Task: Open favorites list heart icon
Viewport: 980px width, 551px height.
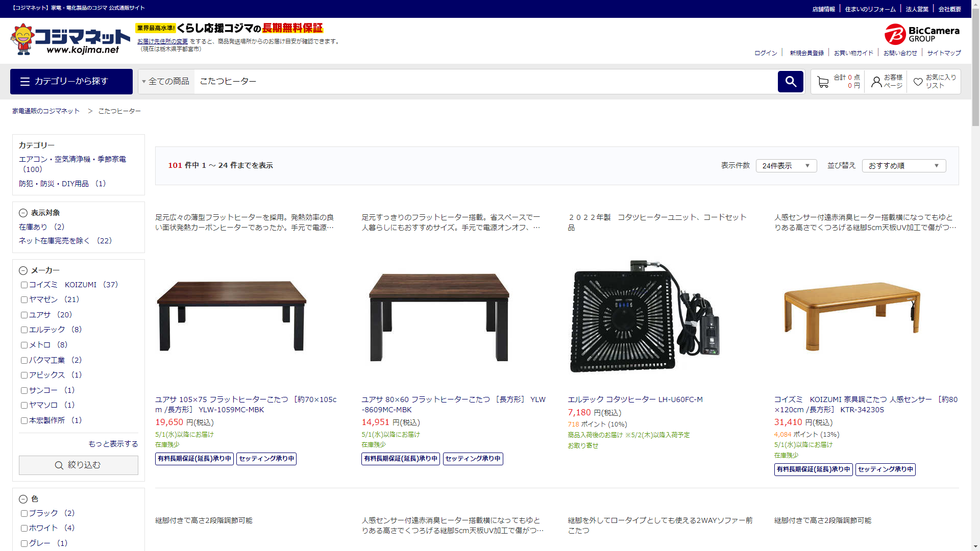Action: pos(918,82)
